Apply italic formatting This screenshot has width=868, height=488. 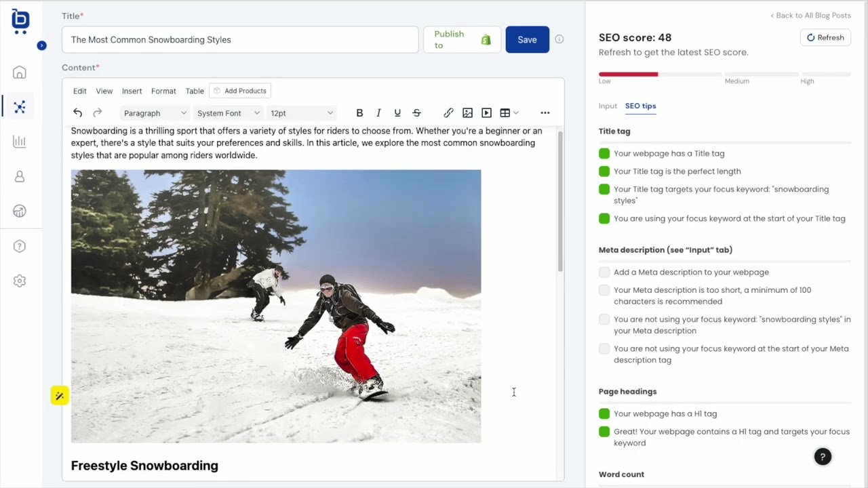coord(378,113)
